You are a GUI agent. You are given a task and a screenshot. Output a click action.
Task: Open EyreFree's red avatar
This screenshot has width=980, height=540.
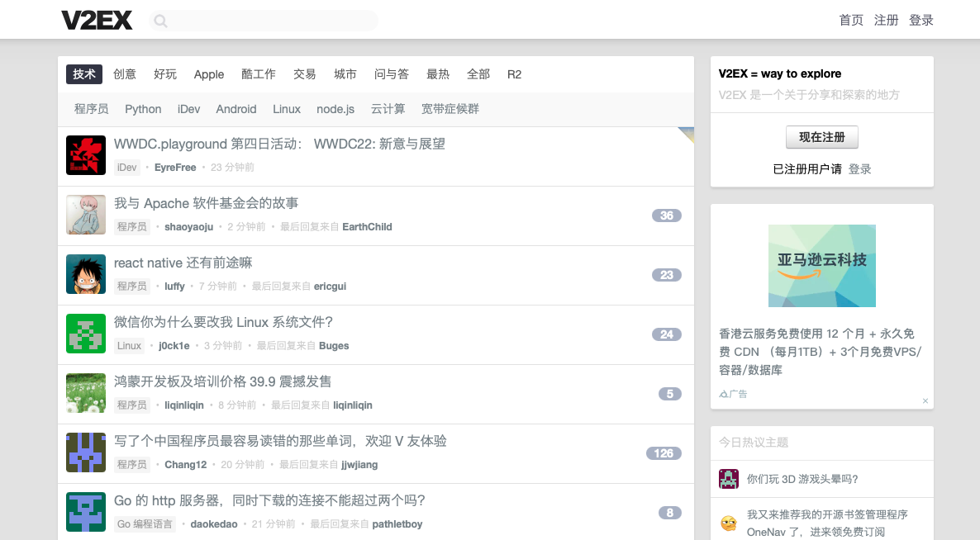click(x=86, y=155)
